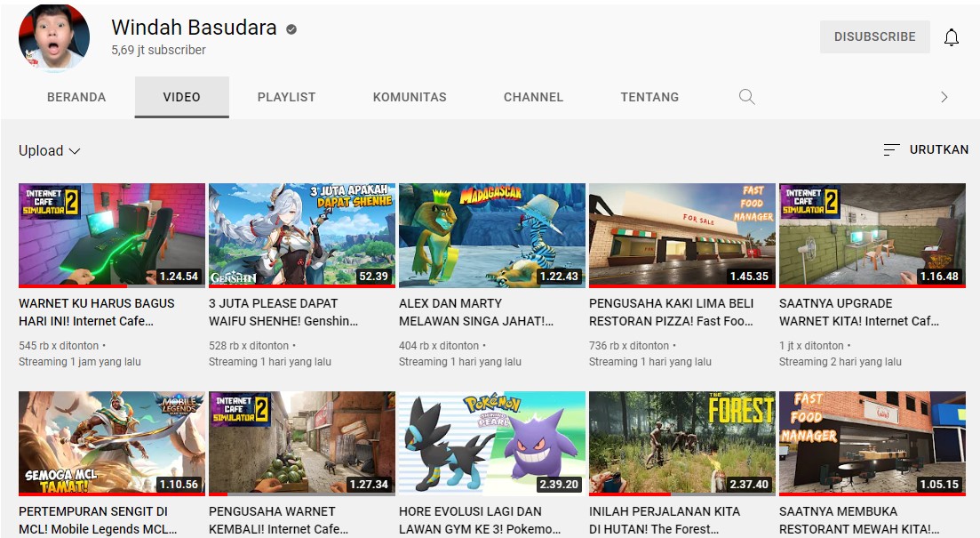Go to the Channel tab

[533, 97]
